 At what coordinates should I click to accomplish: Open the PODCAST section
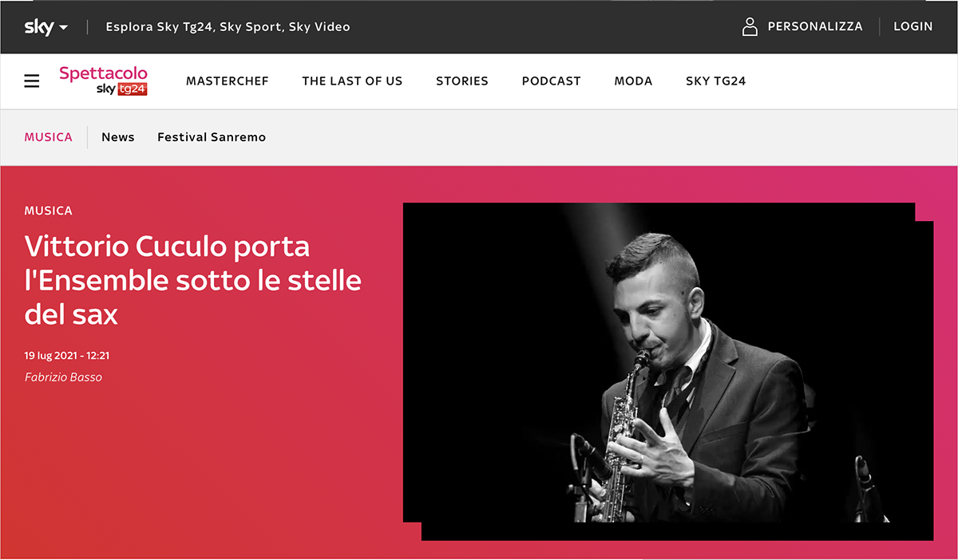552,81
